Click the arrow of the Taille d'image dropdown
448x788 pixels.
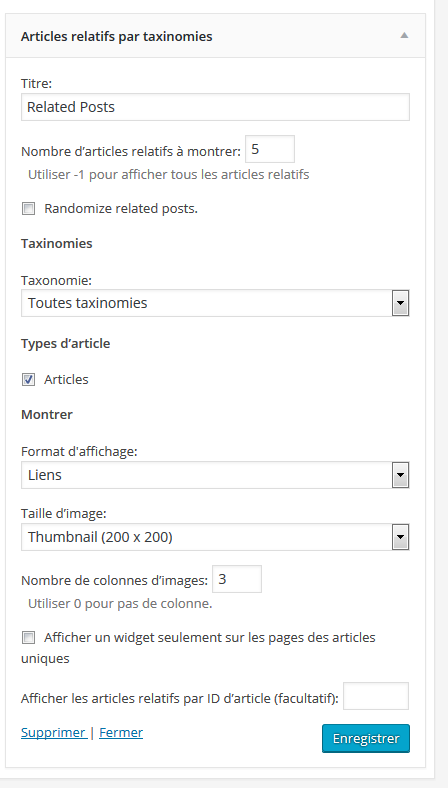click(400, 538)
